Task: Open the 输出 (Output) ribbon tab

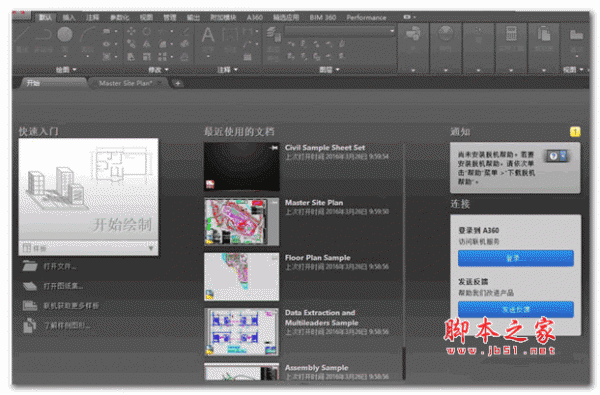Action: click(193, 17)
